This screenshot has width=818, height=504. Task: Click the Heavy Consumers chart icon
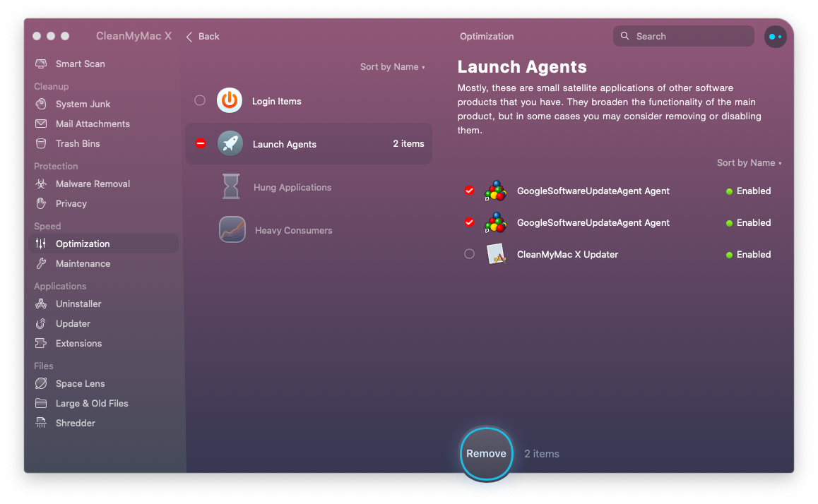coord(232,229)
